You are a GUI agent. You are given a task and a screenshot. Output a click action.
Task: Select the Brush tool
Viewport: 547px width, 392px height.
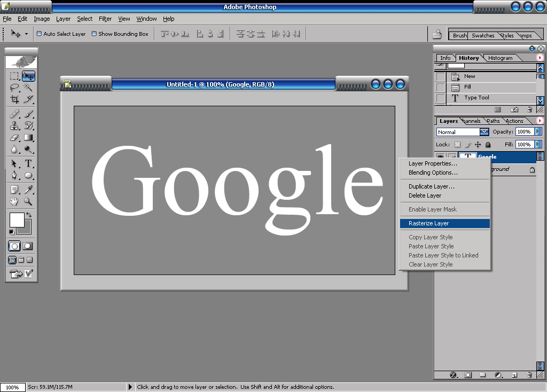coord(28,114)
